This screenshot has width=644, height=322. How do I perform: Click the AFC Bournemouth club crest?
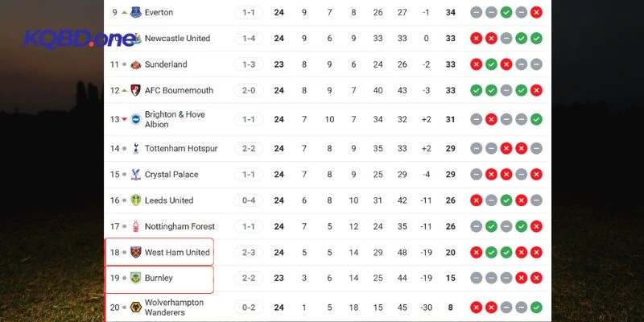point(135,90)
